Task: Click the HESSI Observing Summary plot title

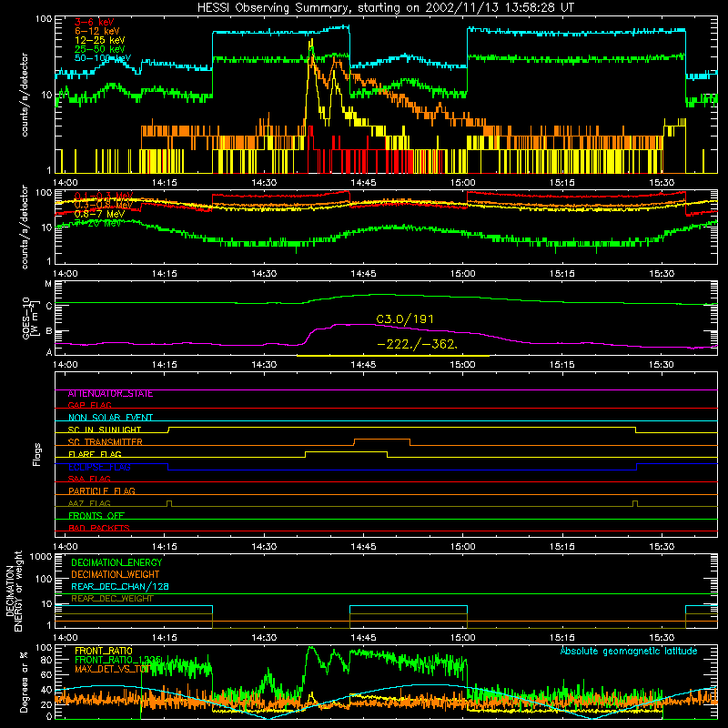Action: tap(386, 8)
